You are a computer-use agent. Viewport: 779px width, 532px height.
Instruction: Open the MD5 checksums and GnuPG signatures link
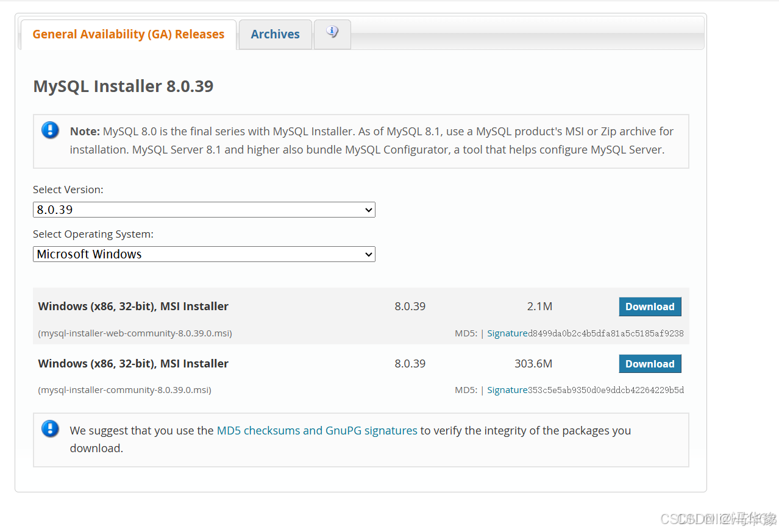click(x=316, y=430)
